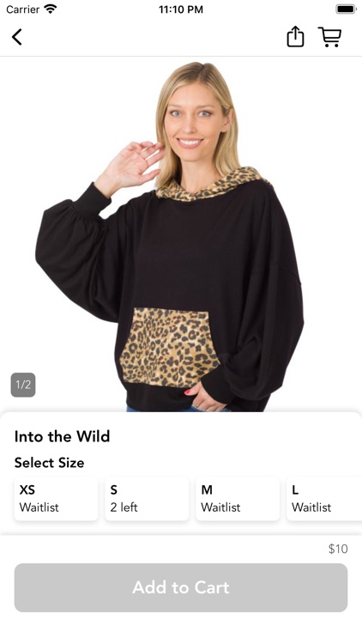362x644 pixels.
Task: Tap the Wi-Fi status icon
Action: (x=50, y=9)
